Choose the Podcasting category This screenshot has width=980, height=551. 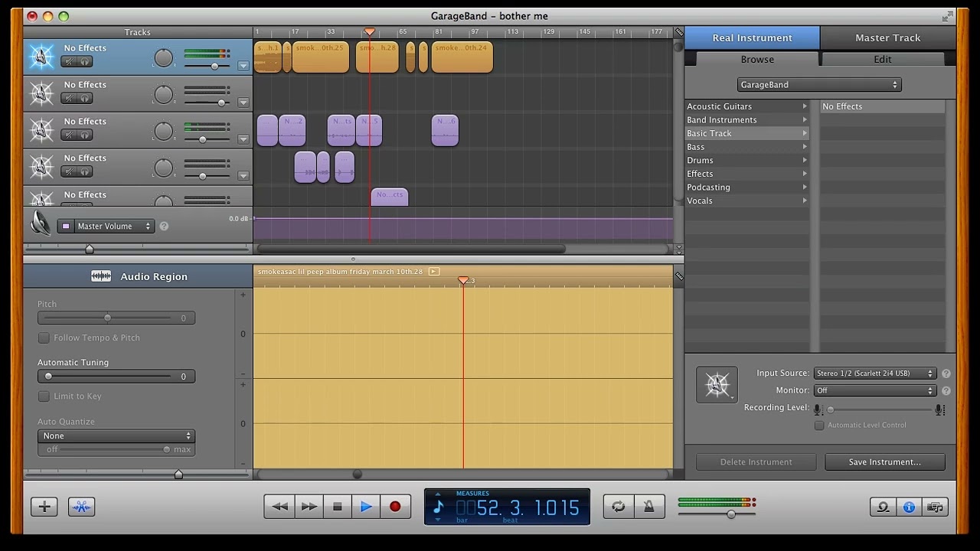[747, 187]
